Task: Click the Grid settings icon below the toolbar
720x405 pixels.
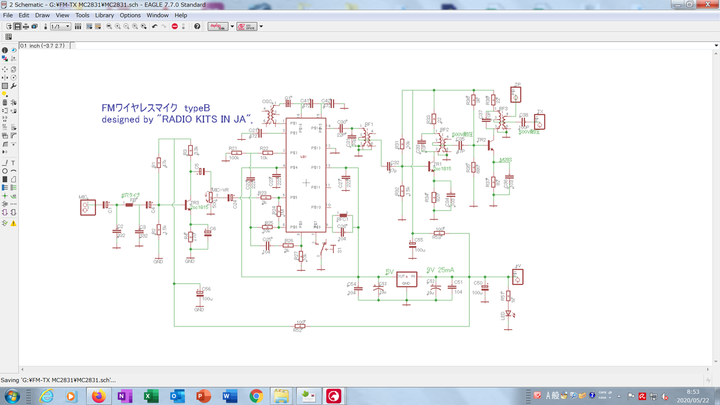Action: click(x=8, y=37)
